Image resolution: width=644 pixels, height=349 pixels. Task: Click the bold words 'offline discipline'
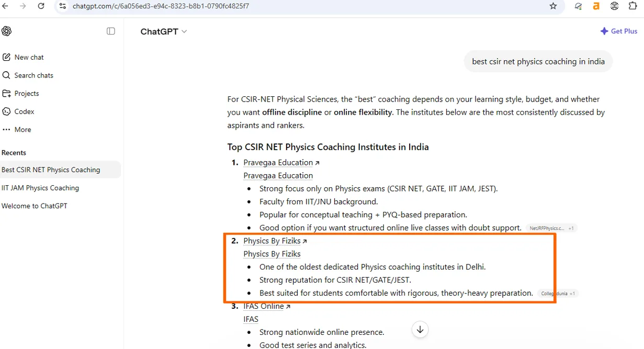[x=292, y=112]
